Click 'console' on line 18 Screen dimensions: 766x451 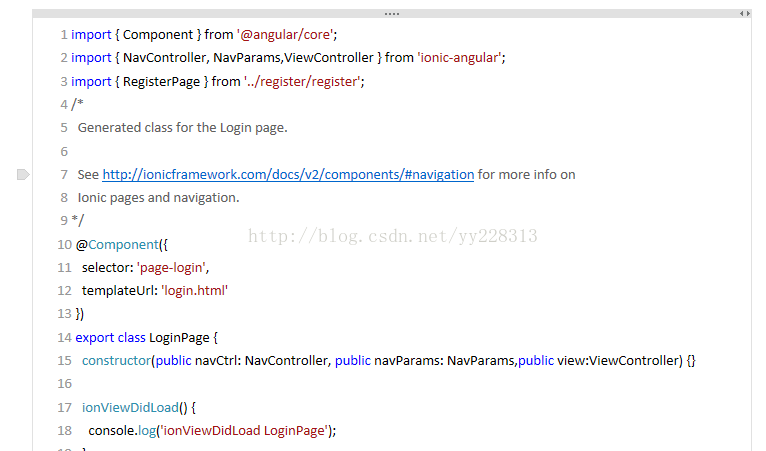point(111,430)
